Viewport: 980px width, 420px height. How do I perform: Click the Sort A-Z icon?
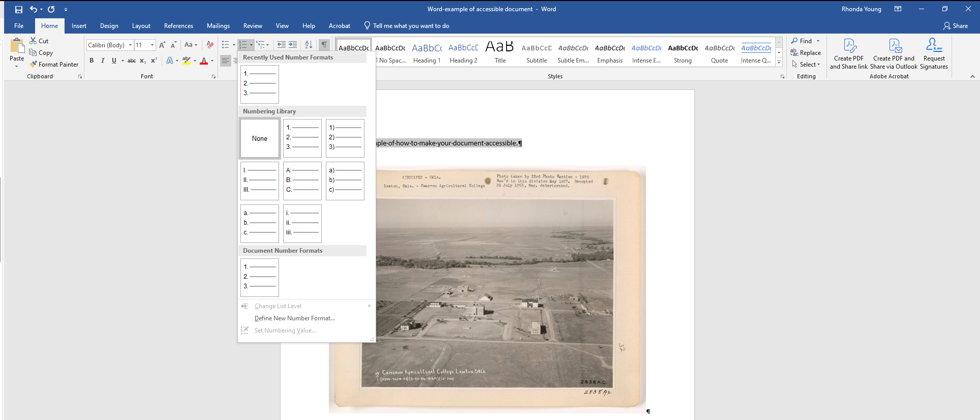309,45
